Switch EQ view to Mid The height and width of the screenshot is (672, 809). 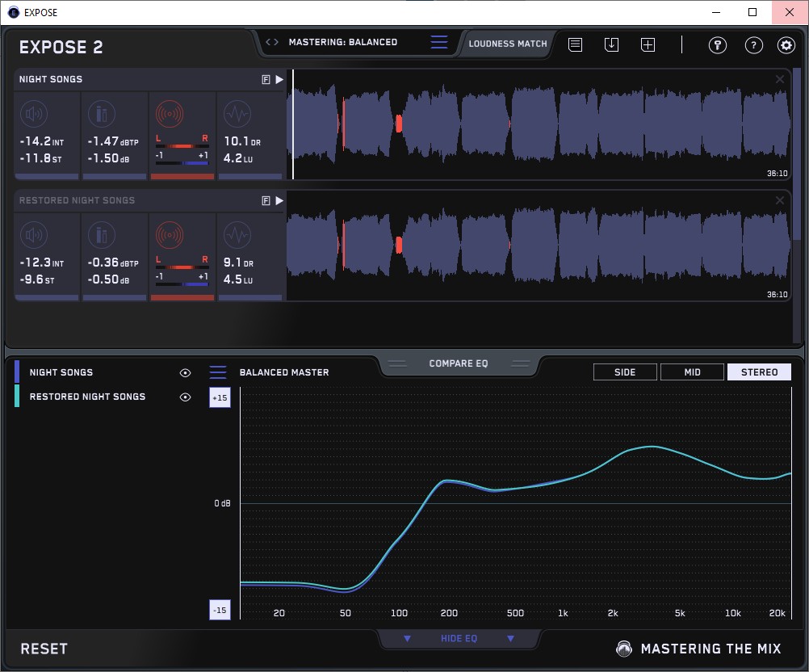click(x=692, y=372)
